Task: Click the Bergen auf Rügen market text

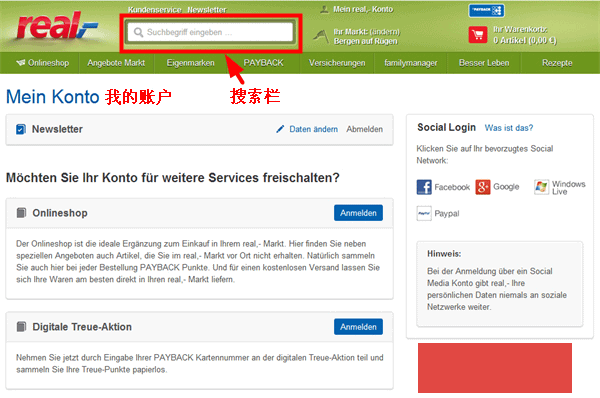Action: [365, 41]
